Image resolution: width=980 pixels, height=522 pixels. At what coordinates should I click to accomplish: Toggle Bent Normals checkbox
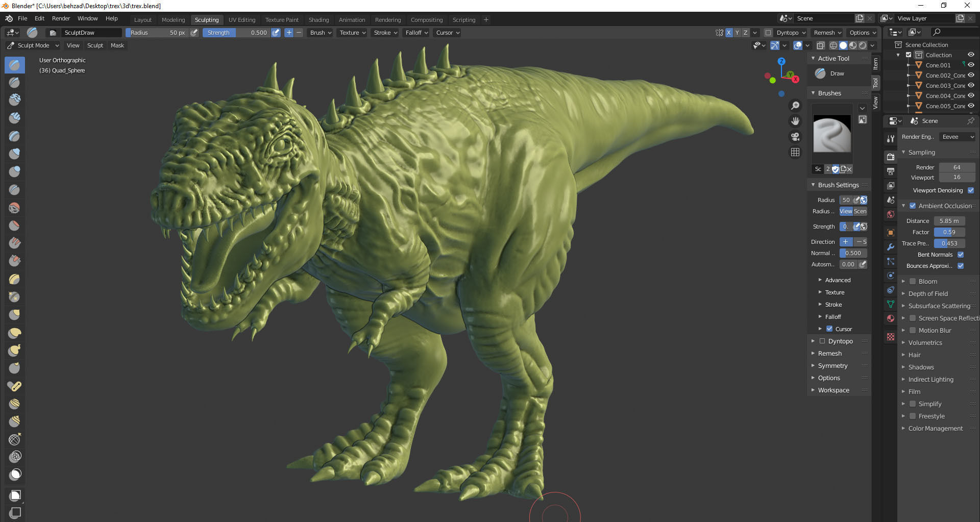pyautogui.click(x=961, y=255)
